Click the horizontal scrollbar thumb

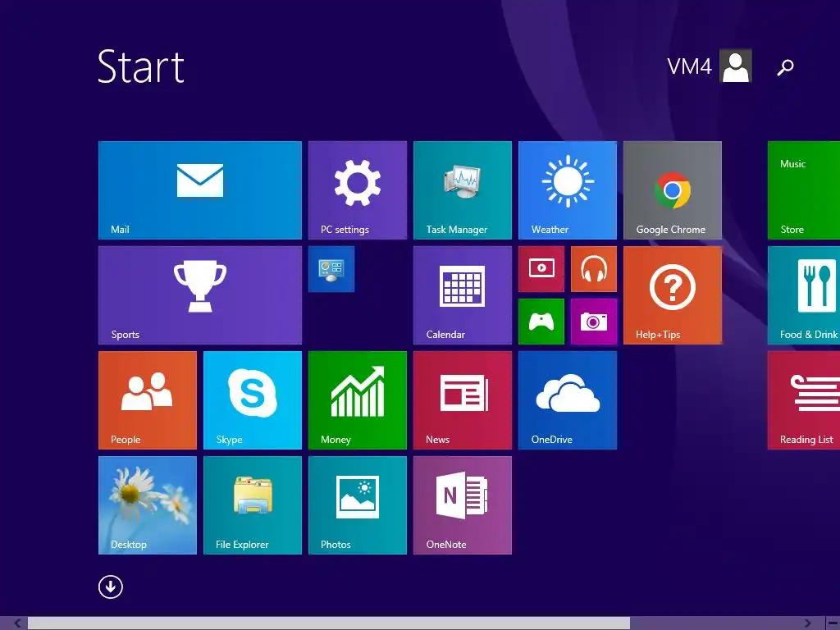[329, 623]
